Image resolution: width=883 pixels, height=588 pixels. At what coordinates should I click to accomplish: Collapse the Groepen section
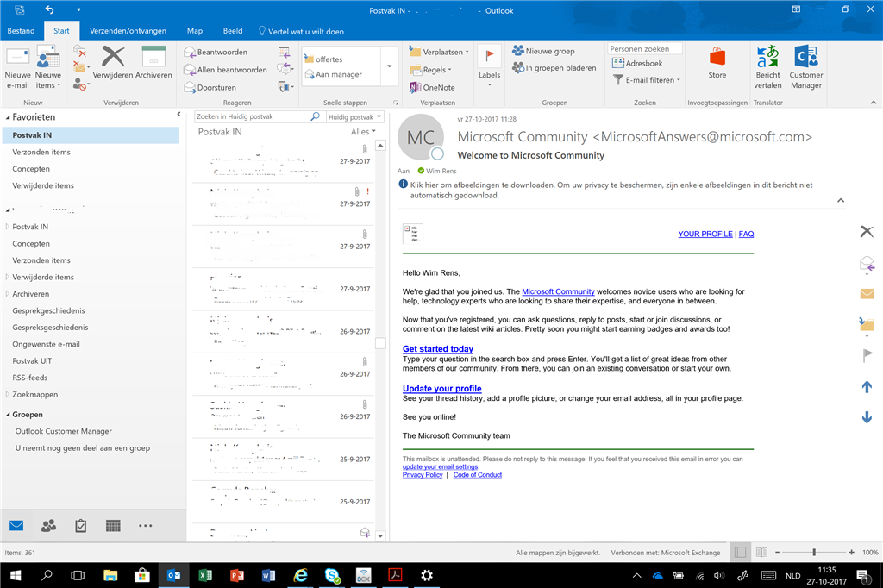[8, 415]
